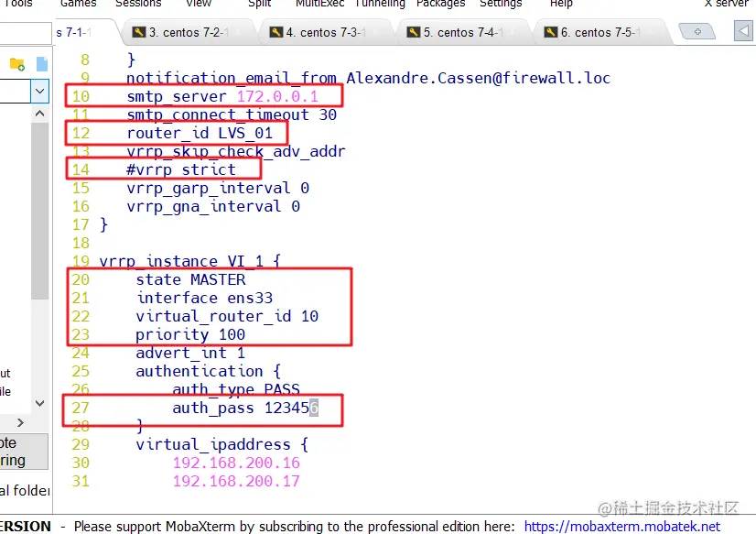Click the IP address 192.168.200.16
The width and height of the screenshot is (756, 534).
coord(236,463)
